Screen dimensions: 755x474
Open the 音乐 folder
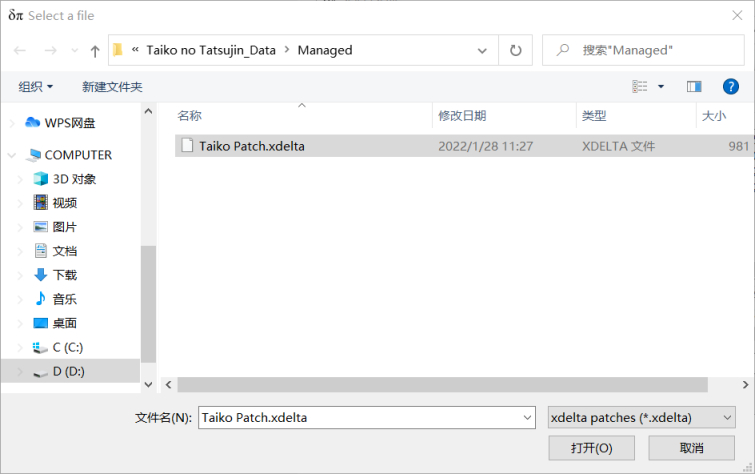[x=65, y=299]
